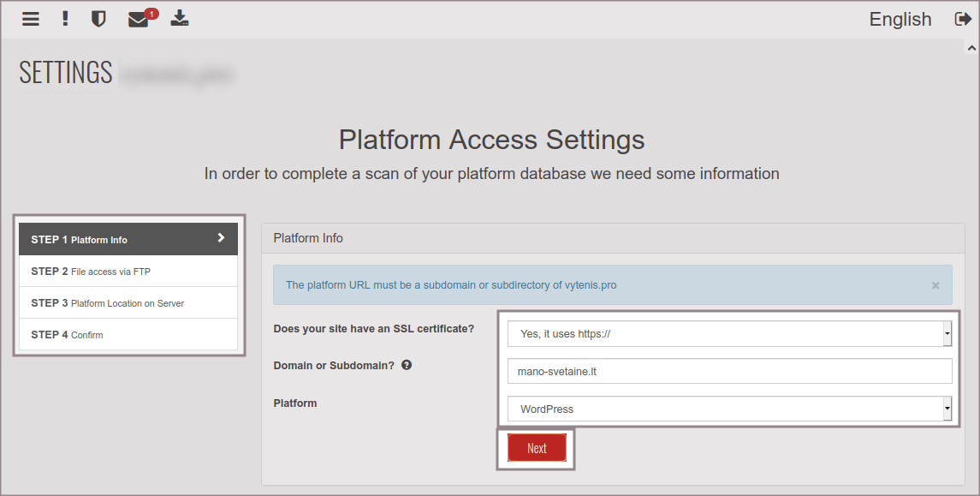Click the scrollbar up arrow
This screenshot has width=980, height=496.
(x=972, y=49)
